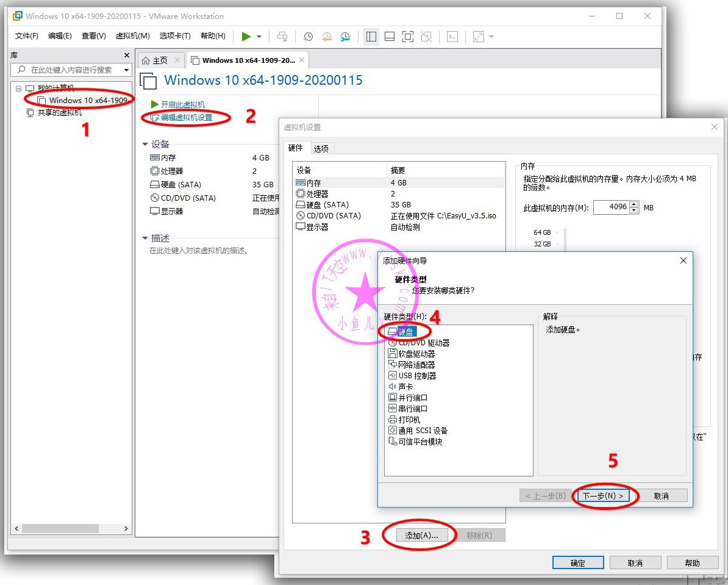Open the 帮助(H) menu

click(x=213, y=36)
